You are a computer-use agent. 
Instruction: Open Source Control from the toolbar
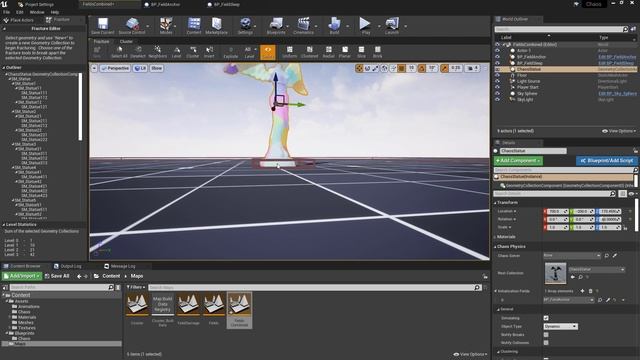point(132,26)
